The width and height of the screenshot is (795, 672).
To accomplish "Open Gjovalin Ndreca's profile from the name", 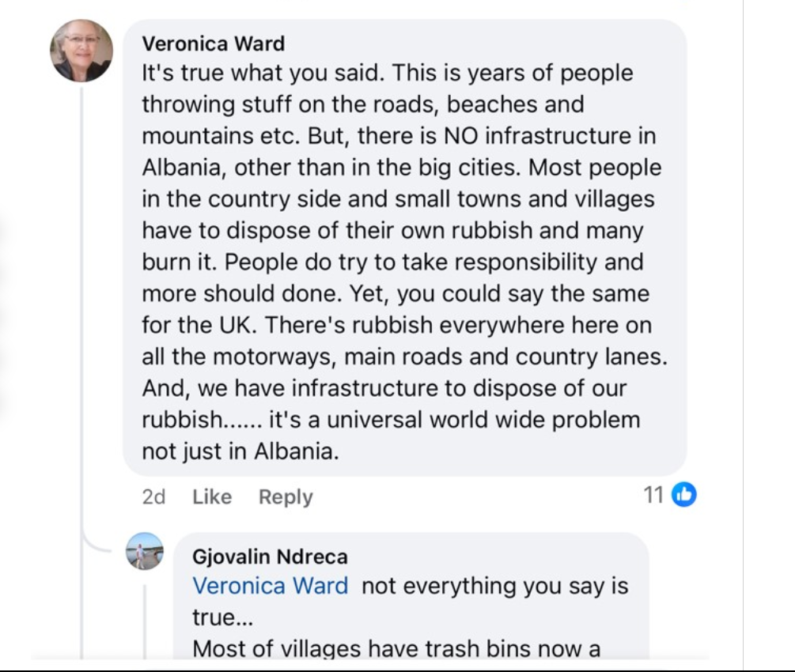I will (270, 557).
